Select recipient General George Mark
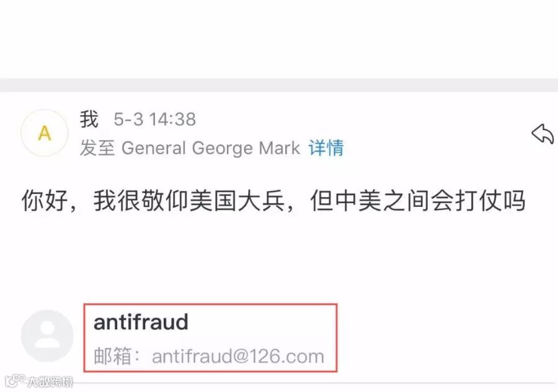This screenshot has width=558, height=392. (211, 148)
